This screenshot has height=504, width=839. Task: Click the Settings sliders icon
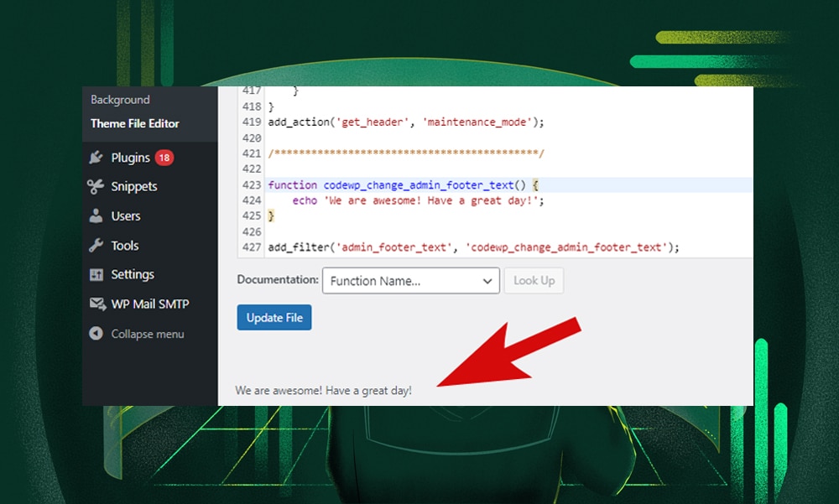96,275
